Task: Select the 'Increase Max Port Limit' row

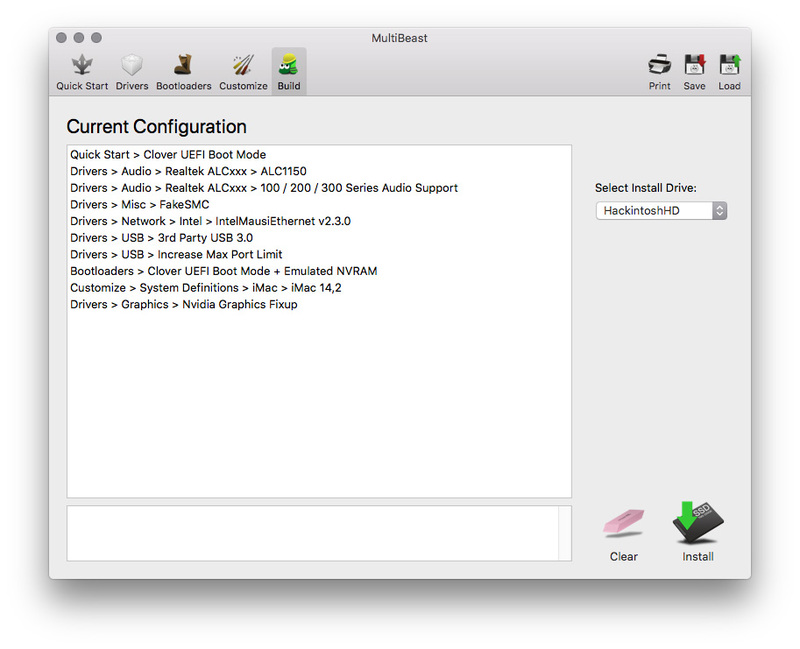Action: tap(319, 255)
